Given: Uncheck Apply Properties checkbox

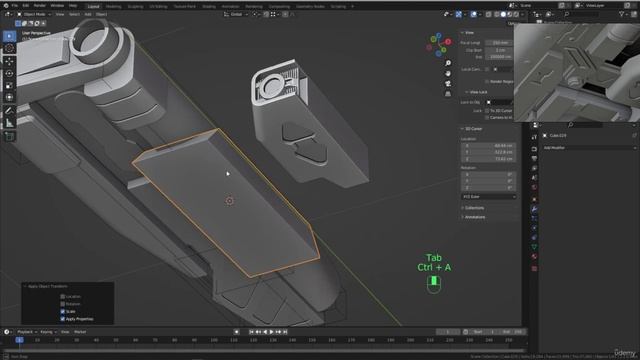Looking at the screenshot, I should click(x=62, y=319).
